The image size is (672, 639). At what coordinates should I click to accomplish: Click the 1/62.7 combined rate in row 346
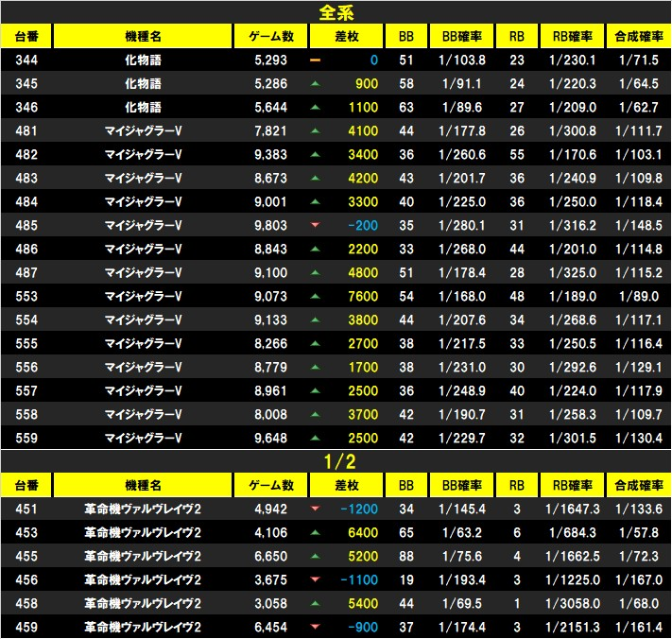click(639, 107)
